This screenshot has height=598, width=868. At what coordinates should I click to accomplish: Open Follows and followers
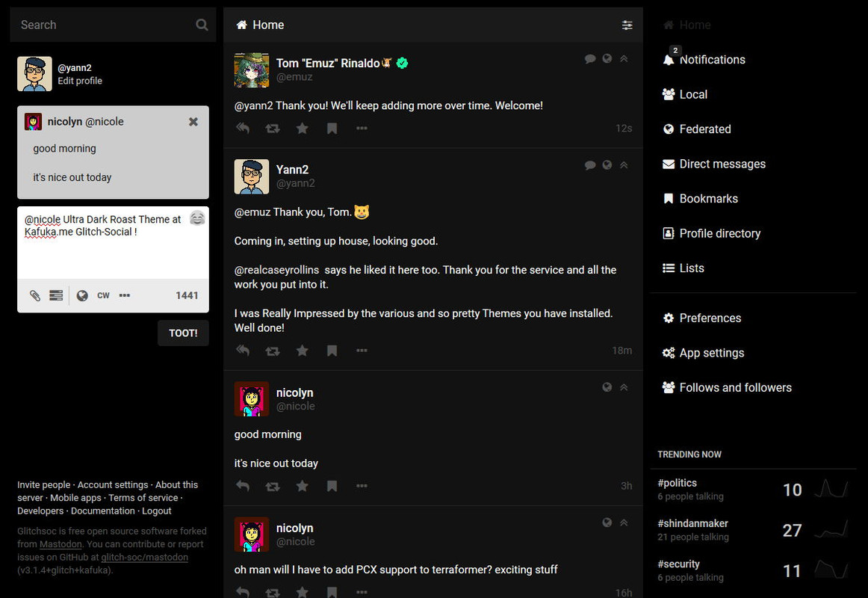727,388
